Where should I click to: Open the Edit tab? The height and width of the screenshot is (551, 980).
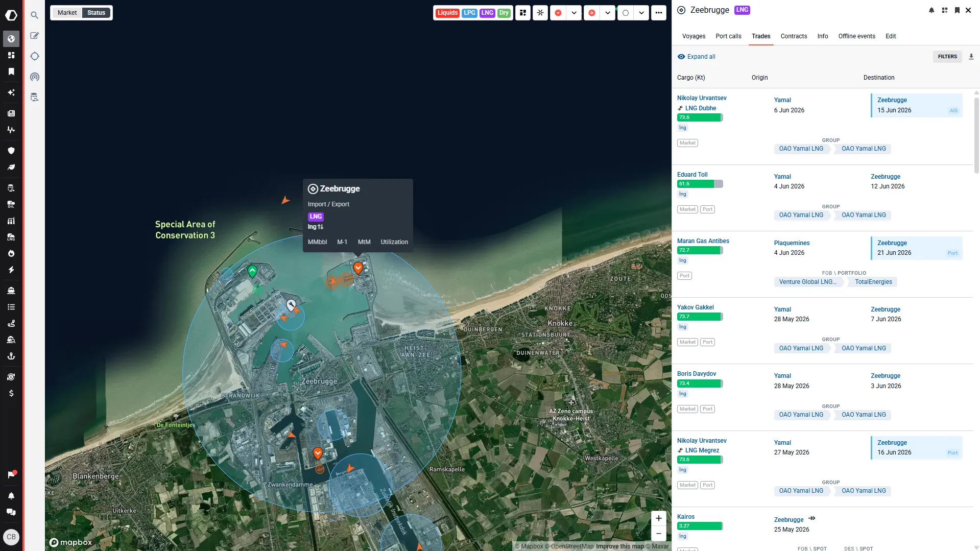[x=891, y=36]
